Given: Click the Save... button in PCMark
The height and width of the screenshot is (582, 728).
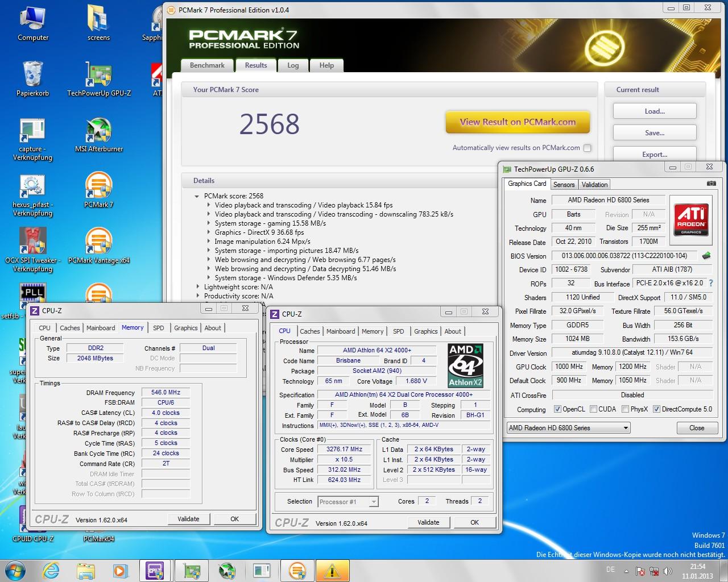Looking at the screenshot, I should click(x=655, y=133).
